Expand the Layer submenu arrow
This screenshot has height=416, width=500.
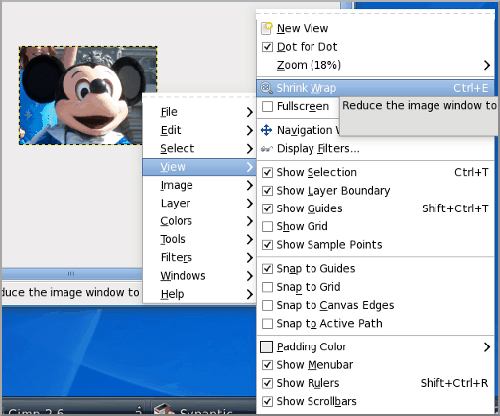(250, 203)
